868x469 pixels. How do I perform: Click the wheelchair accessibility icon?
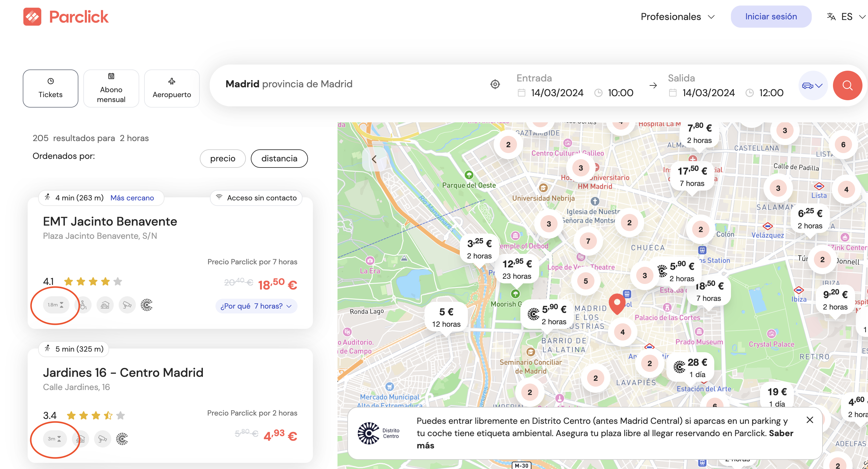pyautogui.click(x=83, y=305)
